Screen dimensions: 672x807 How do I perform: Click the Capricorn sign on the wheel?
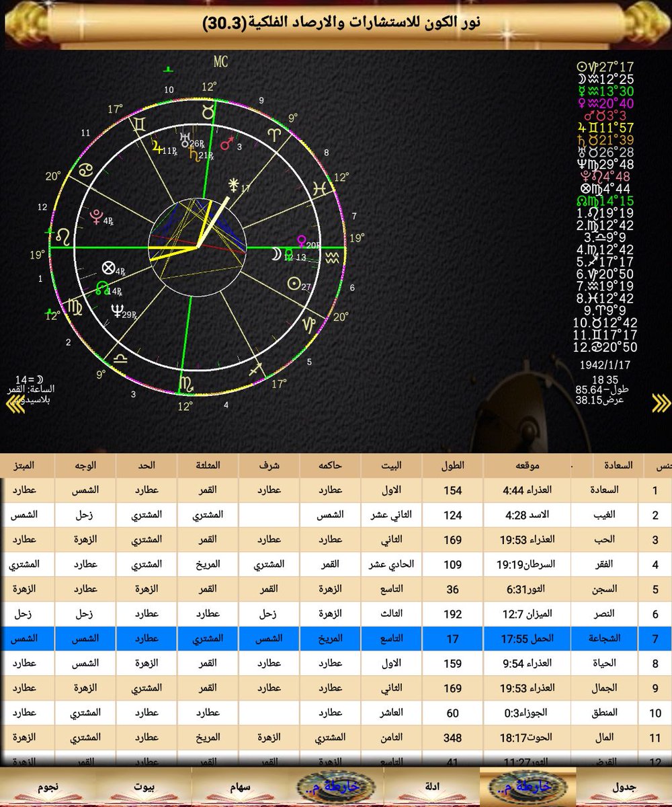tap(308, 325)
